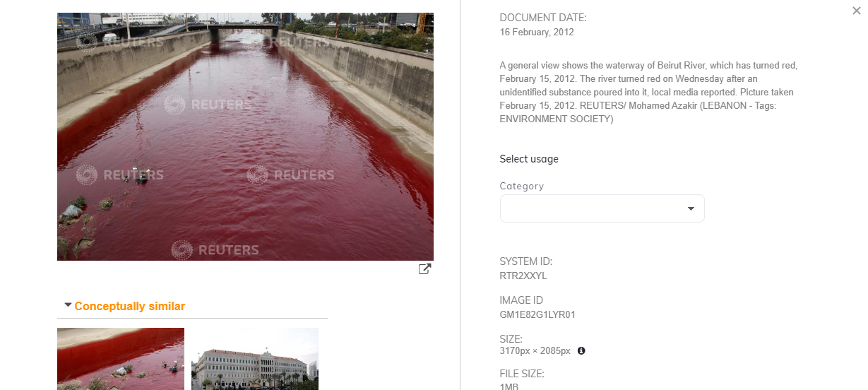Image resolution: width=868 pixels, height=390 pixels.
Task: Click the date 16 February, 2012
Action: click(536, 32)
